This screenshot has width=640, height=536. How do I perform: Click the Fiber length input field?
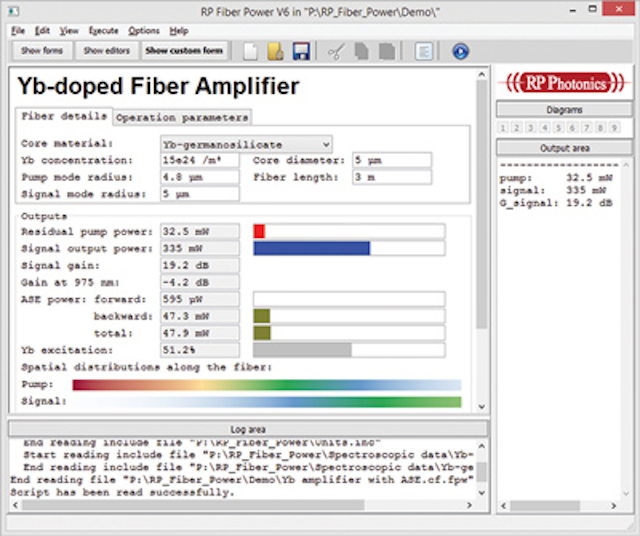392,177
